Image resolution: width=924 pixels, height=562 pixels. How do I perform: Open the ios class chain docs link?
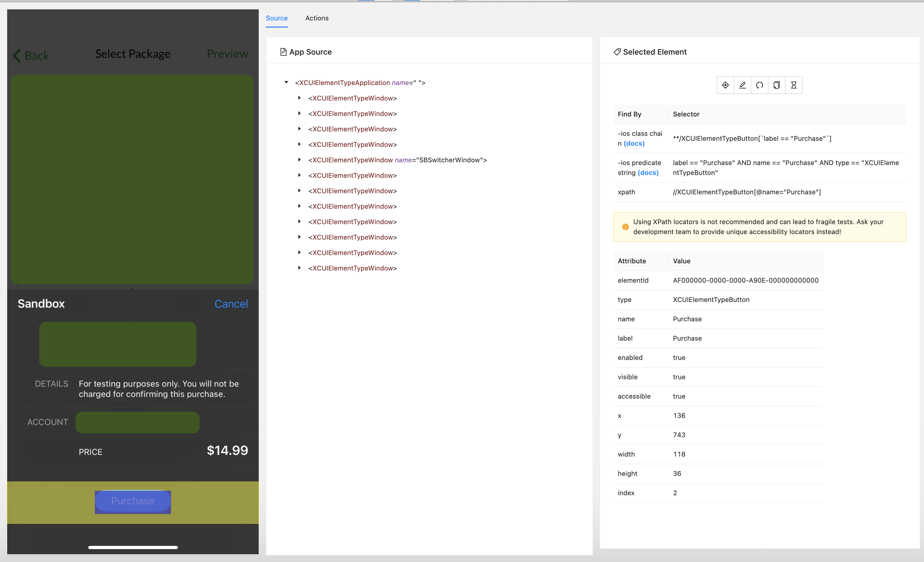634,144
